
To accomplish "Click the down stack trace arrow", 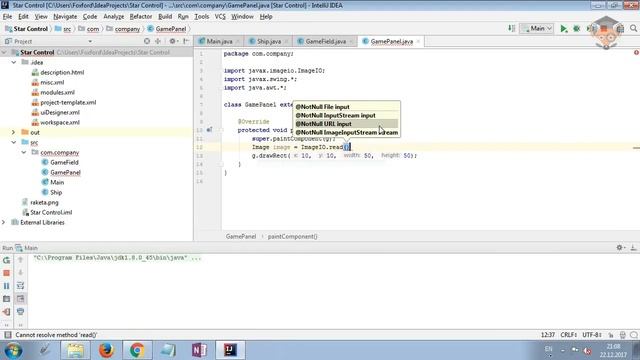I will click(20, 273).
